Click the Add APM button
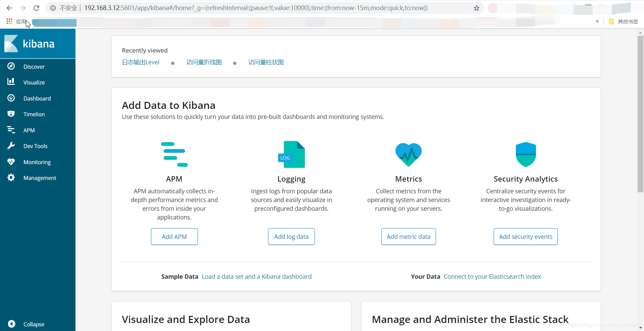The image size is (644, 331). tap(174, 237)
